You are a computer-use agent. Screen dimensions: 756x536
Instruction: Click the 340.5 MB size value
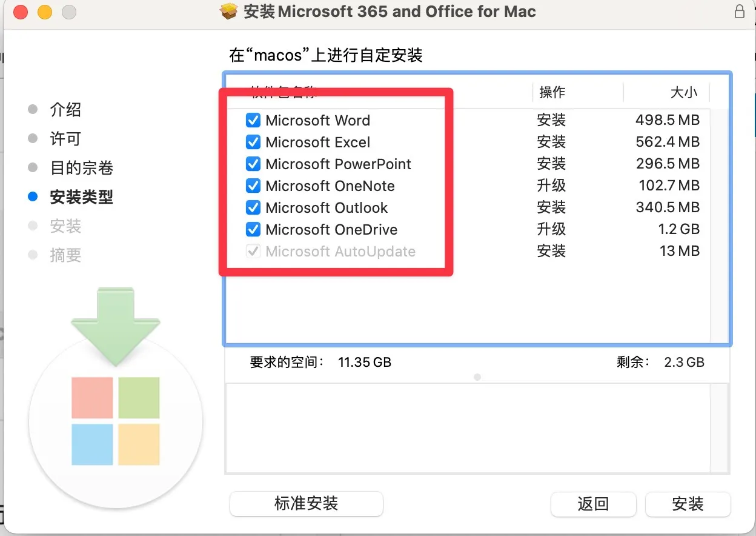[668, 207]
